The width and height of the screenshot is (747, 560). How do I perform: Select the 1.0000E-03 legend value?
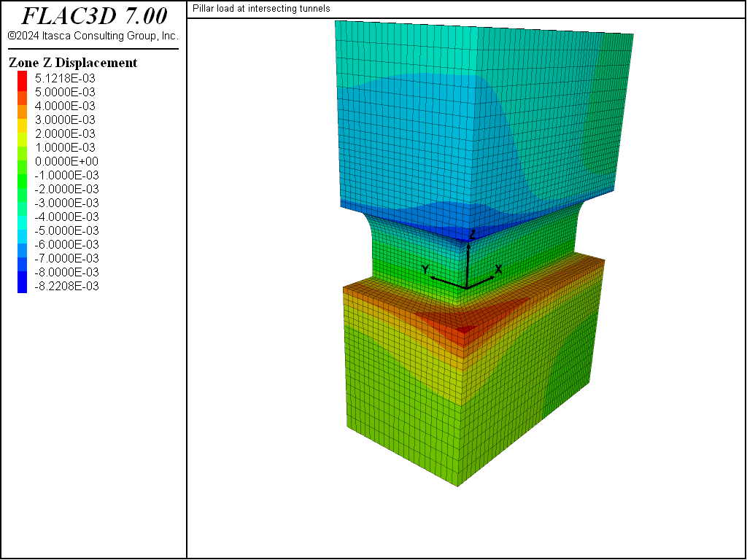pyautogui.click(x=65, y=147)
